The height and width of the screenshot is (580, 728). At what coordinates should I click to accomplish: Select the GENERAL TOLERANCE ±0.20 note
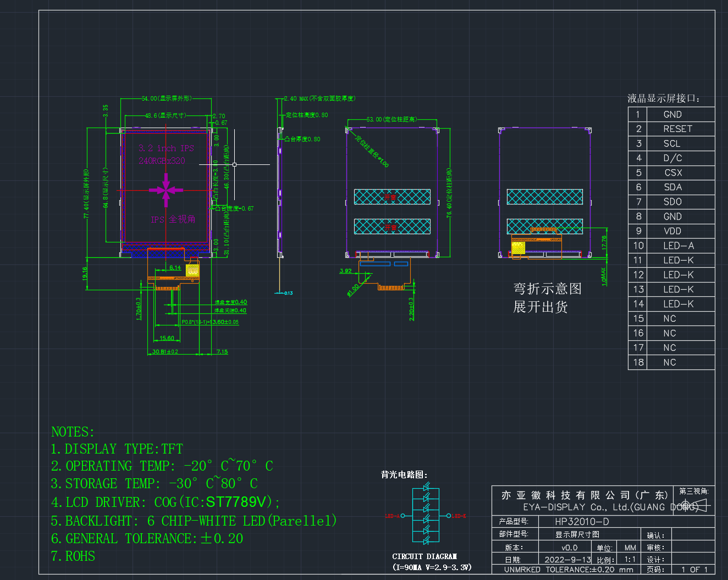coord(147,539)
